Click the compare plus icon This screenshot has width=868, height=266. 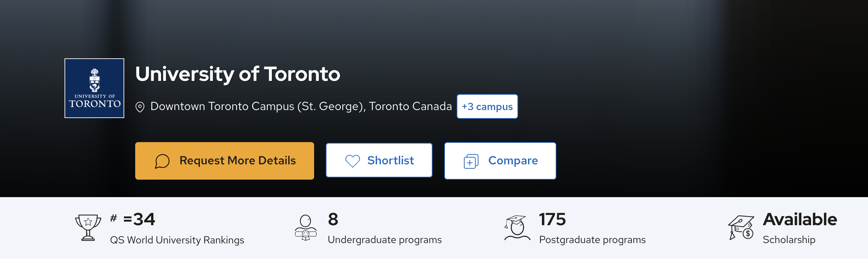click(471, 161)
